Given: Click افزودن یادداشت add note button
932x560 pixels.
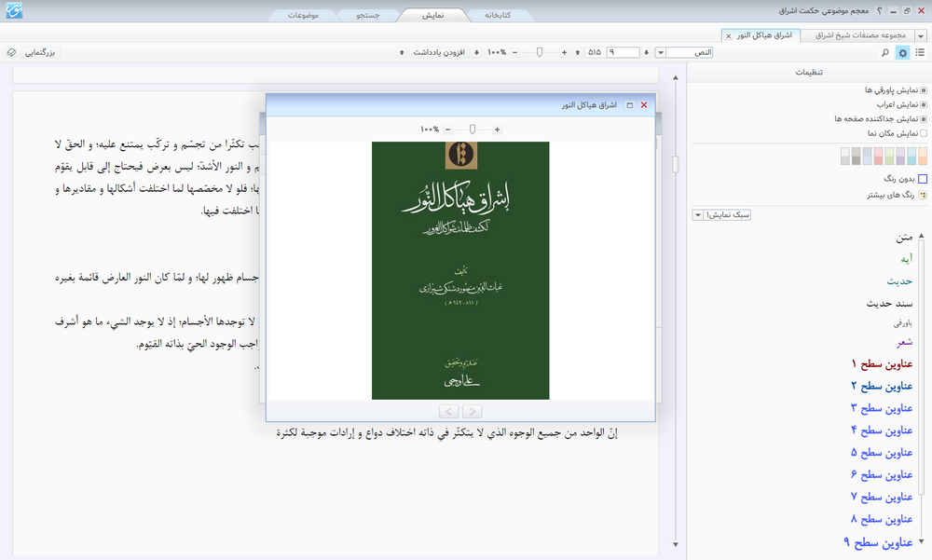Looking at the screenshot, I should click(x=439, y=53).
